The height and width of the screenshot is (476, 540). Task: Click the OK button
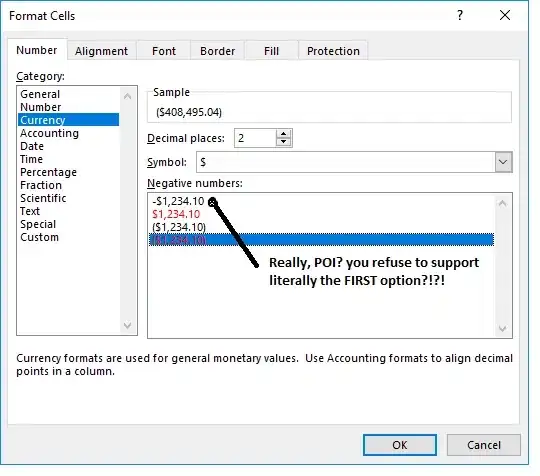[400, 445]
